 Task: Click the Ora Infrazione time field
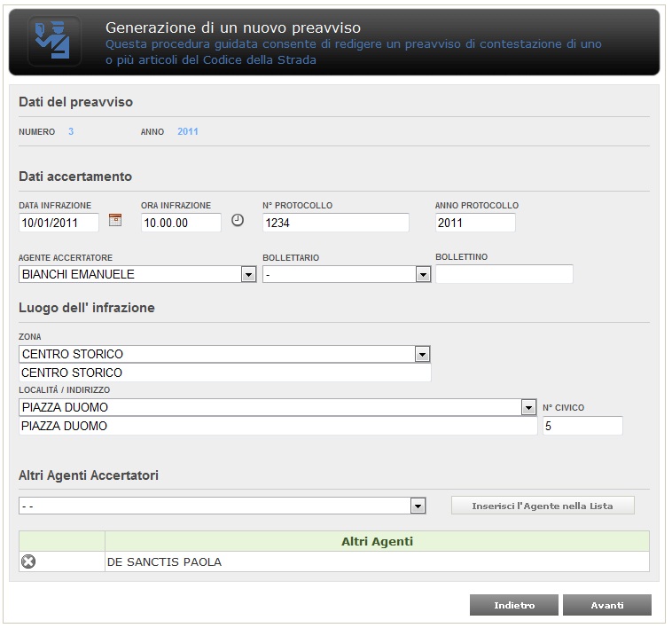click(181, 223)
